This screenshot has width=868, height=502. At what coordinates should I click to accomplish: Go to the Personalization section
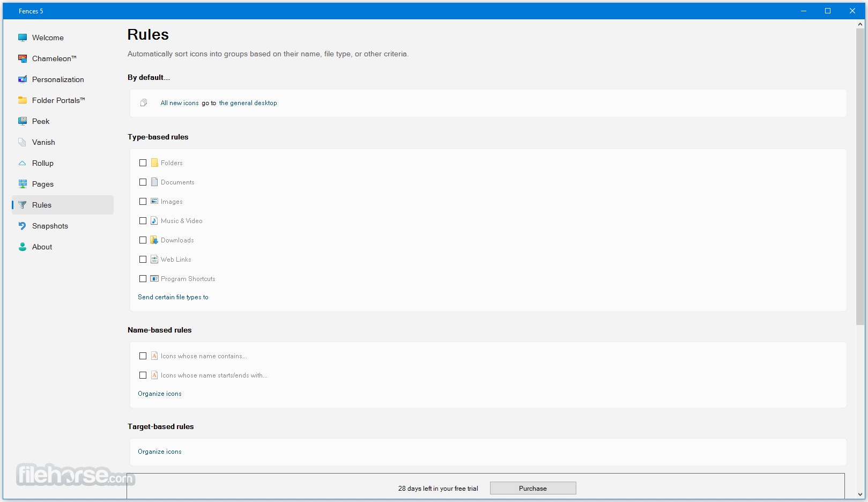(63, 79)
